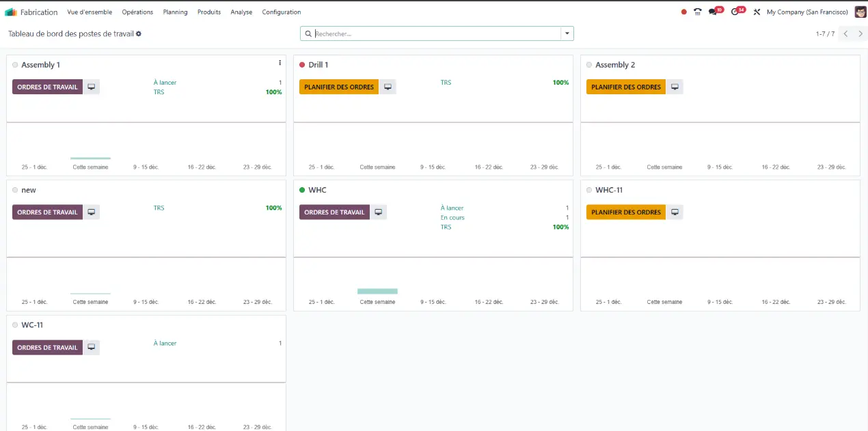Open the chat messages icon
868x431 pixels.
tap(714, 12)
